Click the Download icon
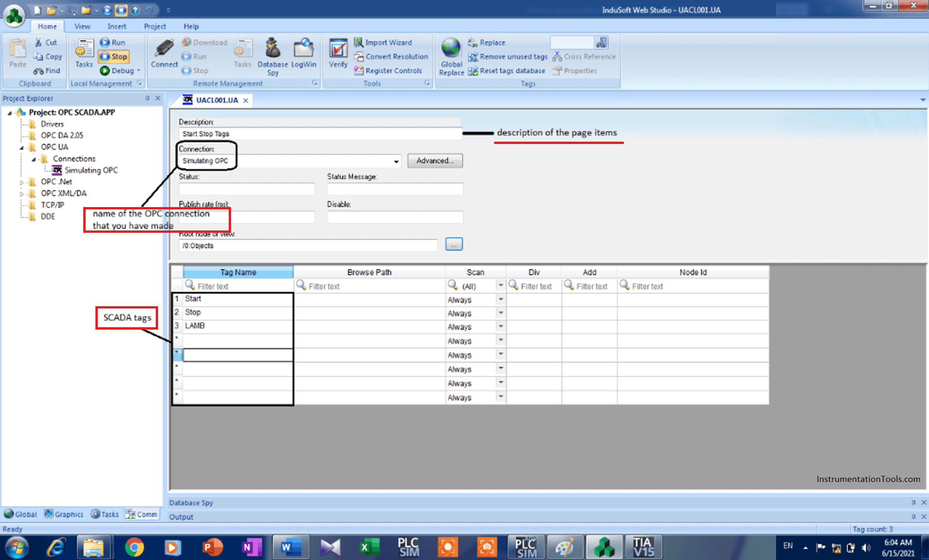This screenshot has width=929, height=560. (x=204, y=42)
